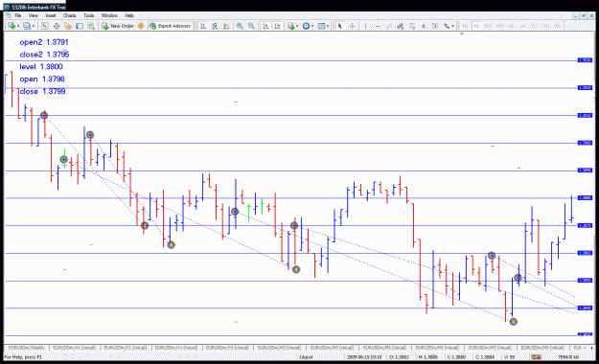The height and width of the screenshot is (364, 599).
Task: Open the Charts menu
Action: [x=70, y=15]
